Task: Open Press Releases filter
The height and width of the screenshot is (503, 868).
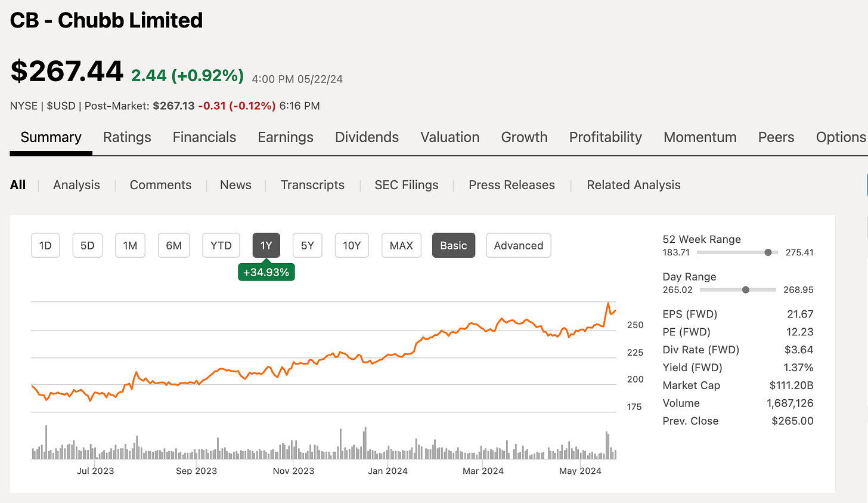Action: click(x=511, y=185)
